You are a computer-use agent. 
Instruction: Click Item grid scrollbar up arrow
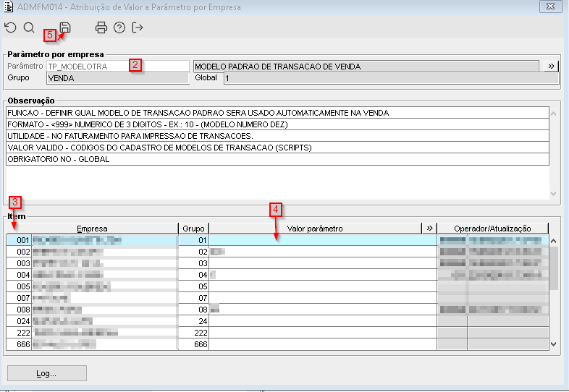click(x=553, y=241)
